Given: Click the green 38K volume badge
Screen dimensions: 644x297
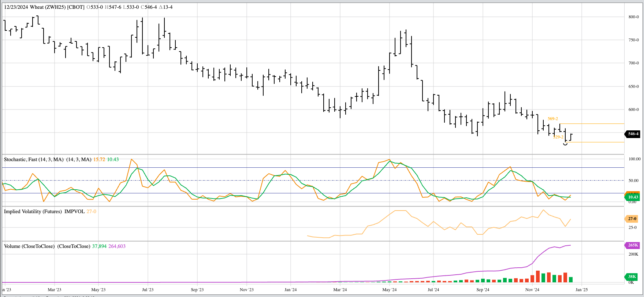Looking at the screenshot, I should click(632, 276).
